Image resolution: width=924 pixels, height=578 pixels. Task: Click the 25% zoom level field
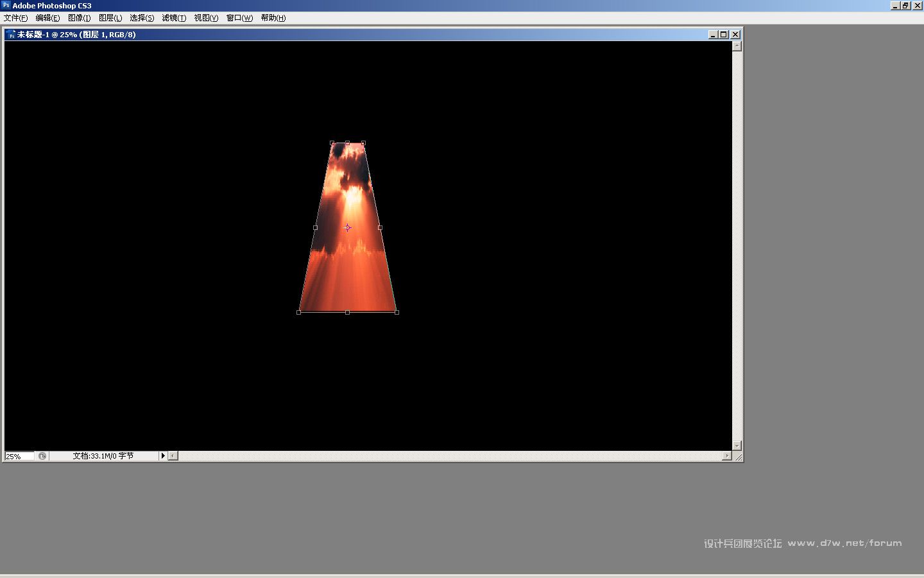(x=19, y=456)
